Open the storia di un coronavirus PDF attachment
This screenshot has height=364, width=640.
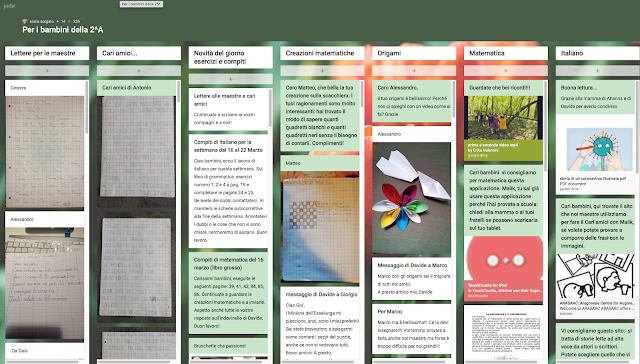(595, 154)
